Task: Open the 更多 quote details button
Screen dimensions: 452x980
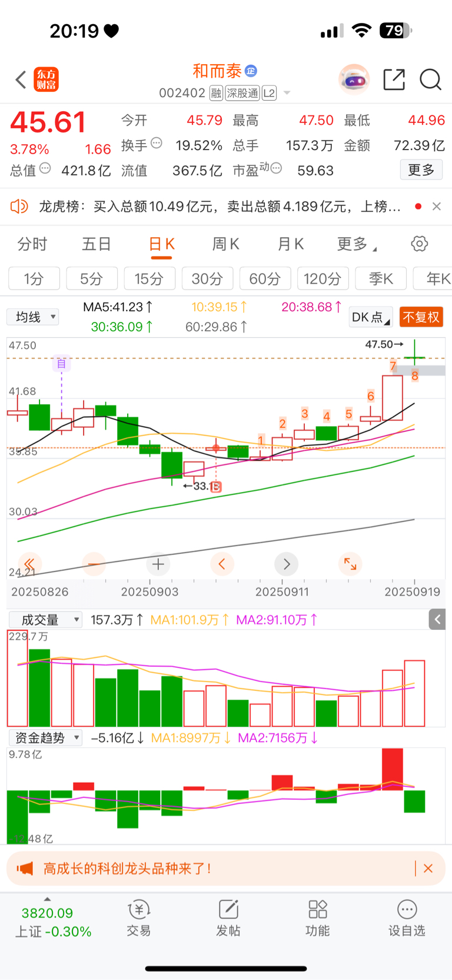Action: click(421, 170)
